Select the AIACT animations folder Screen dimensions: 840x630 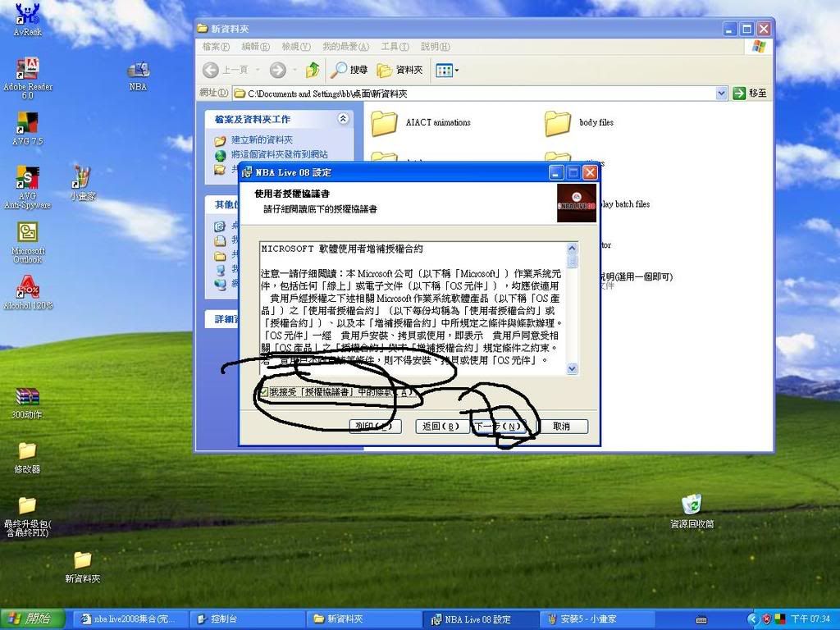(x=421, y=123)
